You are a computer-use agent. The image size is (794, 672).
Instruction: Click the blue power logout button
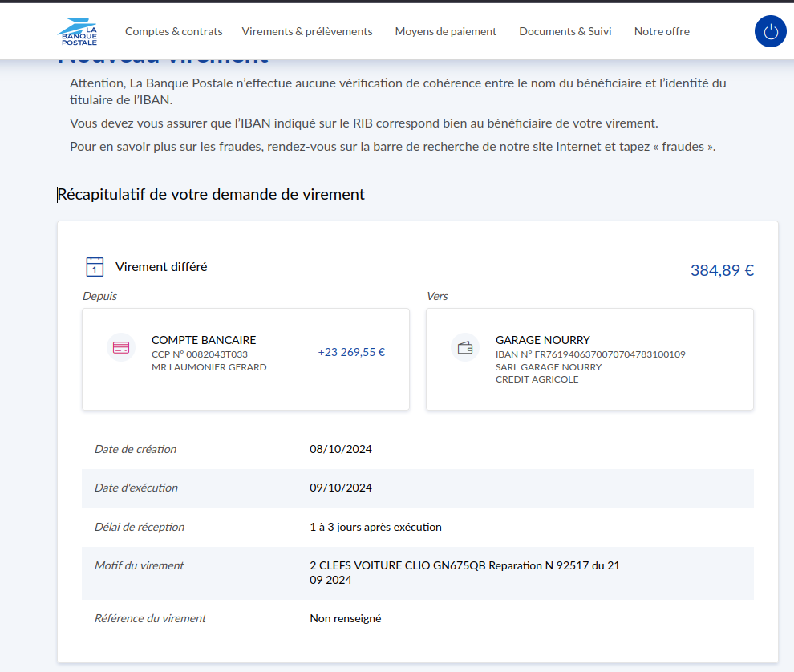pos(770,32)
